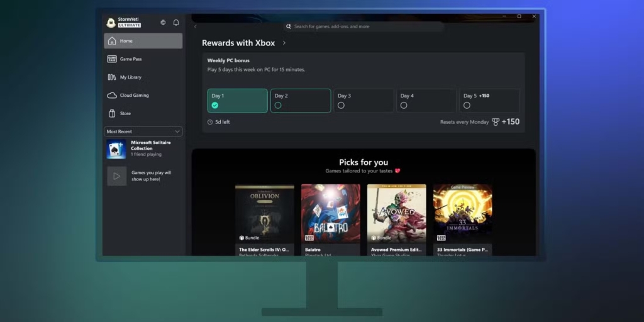Click the Cloud Gaming cloud icon
Image resolution: width=644 pixels, height=322 pixels.
[112, 96]
